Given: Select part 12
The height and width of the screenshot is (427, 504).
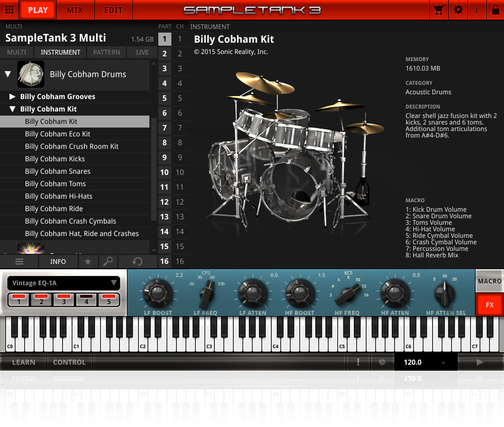Looking at the screenshot, I should (165, 202).
